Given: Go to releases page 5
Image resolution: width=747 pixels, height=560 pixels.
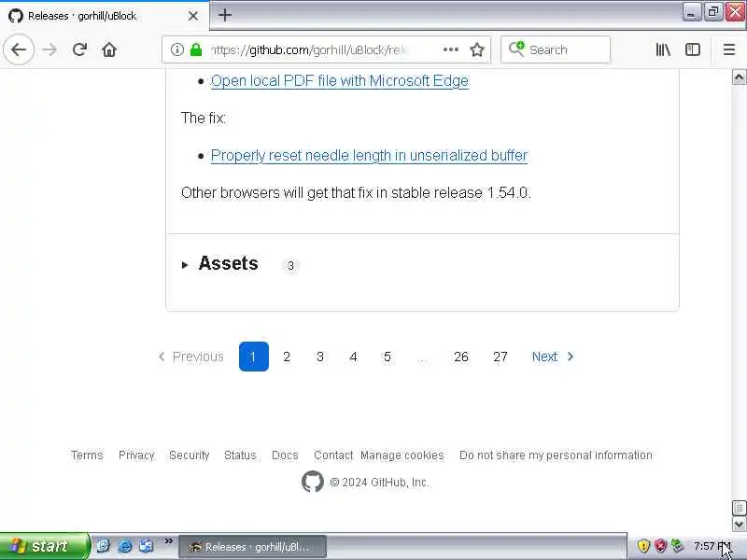Looking at the screenshot, I should (387, 357).
